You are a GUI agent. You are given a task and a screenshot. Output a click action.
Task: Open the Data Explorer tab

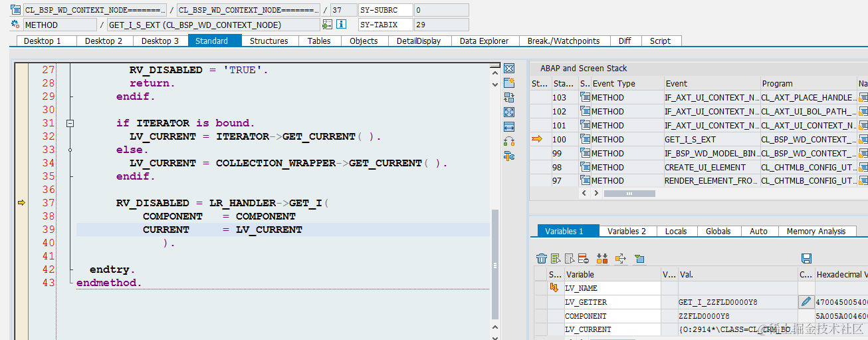pyautogui.click(x=485, y=41)
